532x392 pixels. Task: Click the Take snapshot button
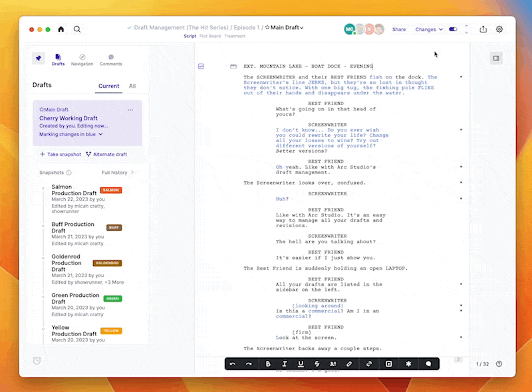(x=60, y=154)
